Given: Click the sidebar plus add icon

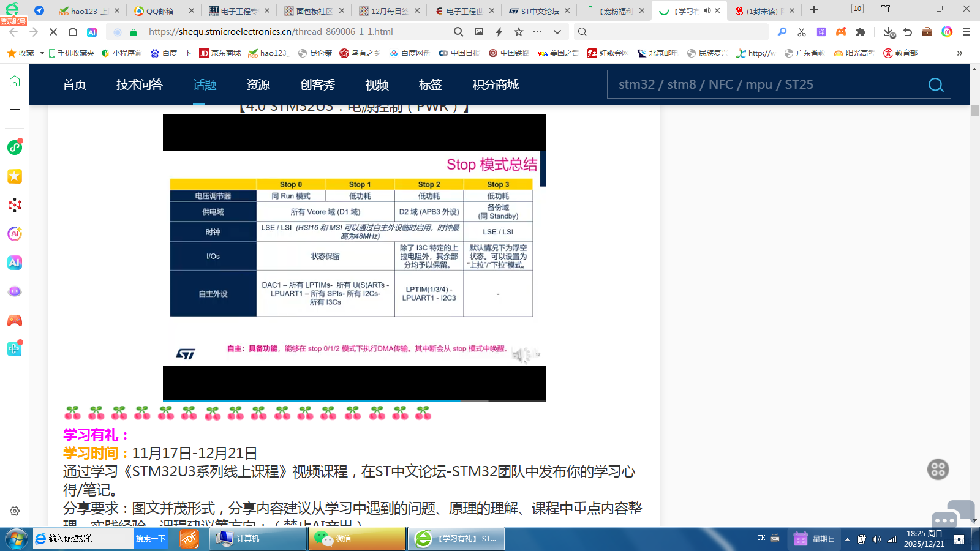Looking at the screenshot, I should click(15, 110).
